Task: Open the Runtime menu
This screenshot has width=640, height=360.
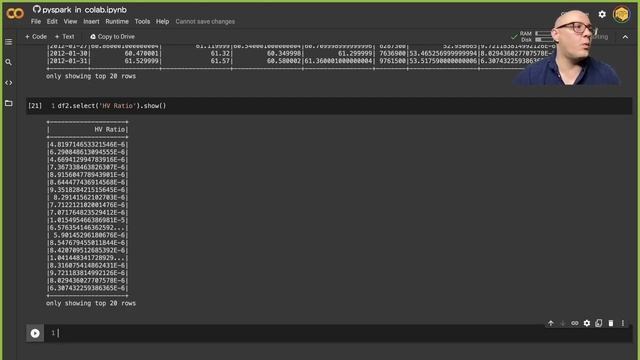Action: pyautogui.click(x=117, y=22)
